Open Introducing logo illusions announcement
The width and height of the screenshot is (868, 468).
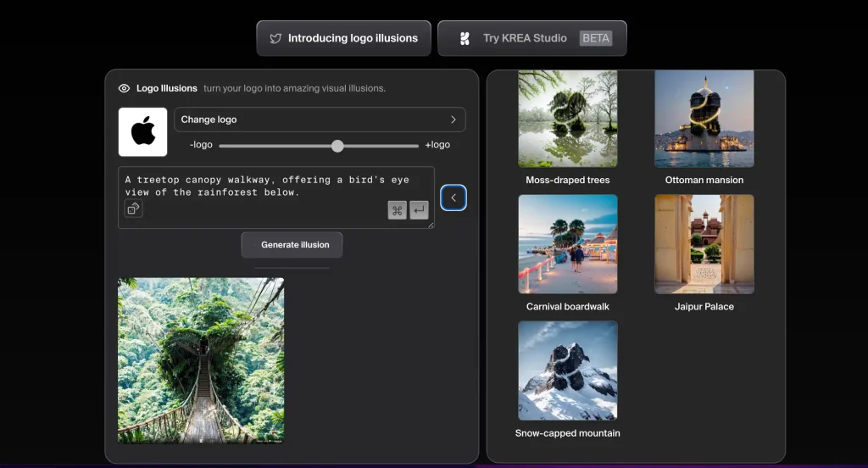[x=344, y=38]
